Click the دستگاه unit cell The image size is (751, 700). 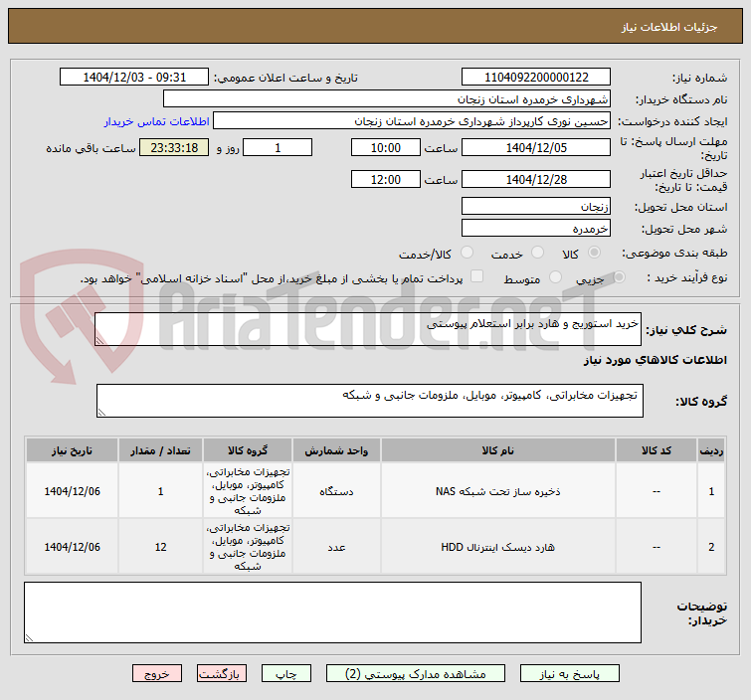[336, 491]
